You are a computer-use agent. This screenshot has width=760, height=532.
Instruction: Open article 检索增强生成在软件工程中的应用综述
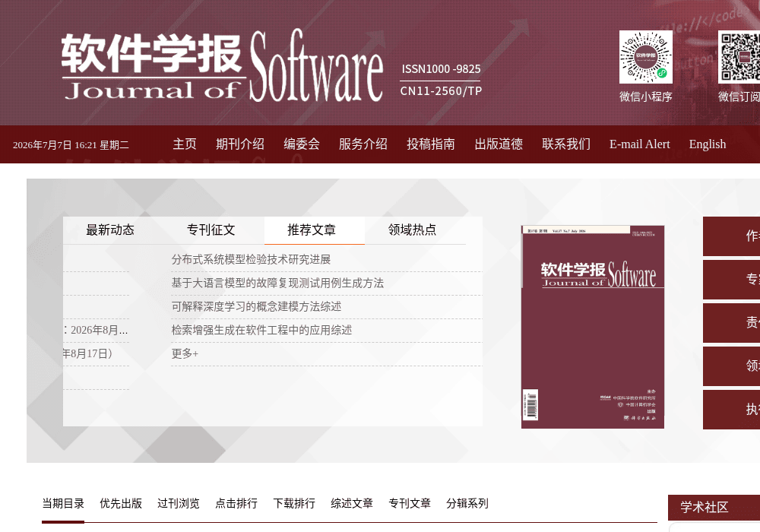tap(261, 330)
